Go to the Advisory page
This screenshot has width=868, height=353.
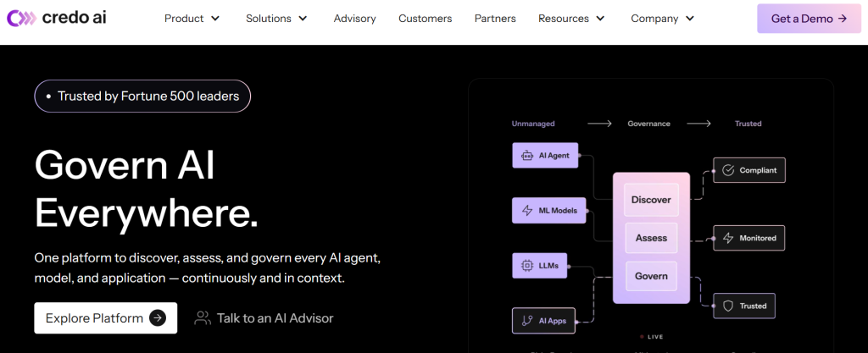coord(354,18)
